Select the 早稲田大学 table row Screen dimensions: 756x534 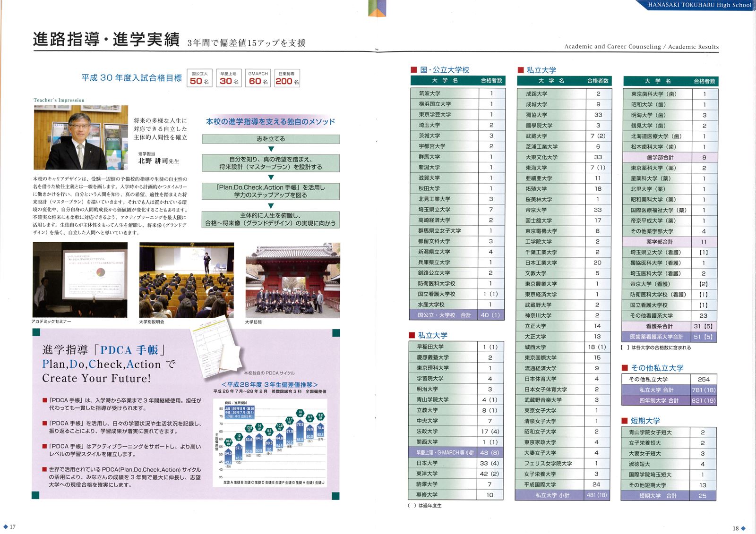pyautogui.click(x=456, y=347)
